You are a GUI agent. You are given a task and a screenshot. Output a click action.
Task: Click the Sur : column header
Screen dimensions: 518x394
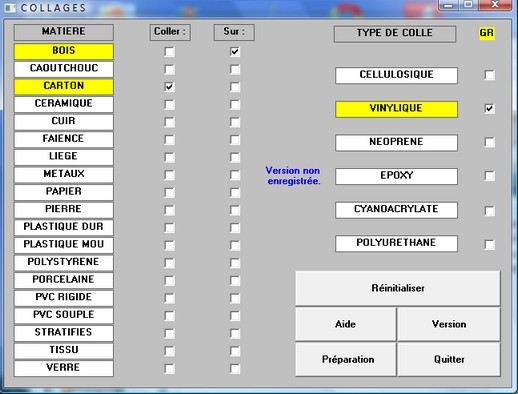(234, 32)
